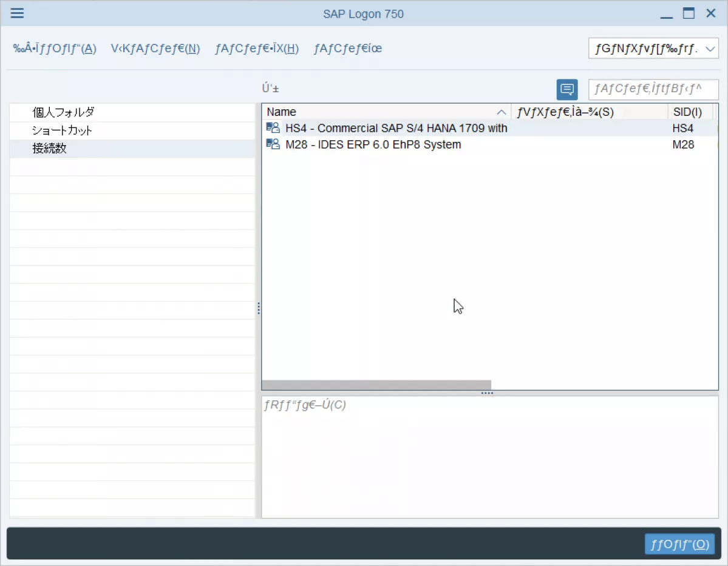Viewport: 728px width, 566px height.
Task: Select HS4 - Commercial SAP S/4 HANA row
Action: point(490,128)
